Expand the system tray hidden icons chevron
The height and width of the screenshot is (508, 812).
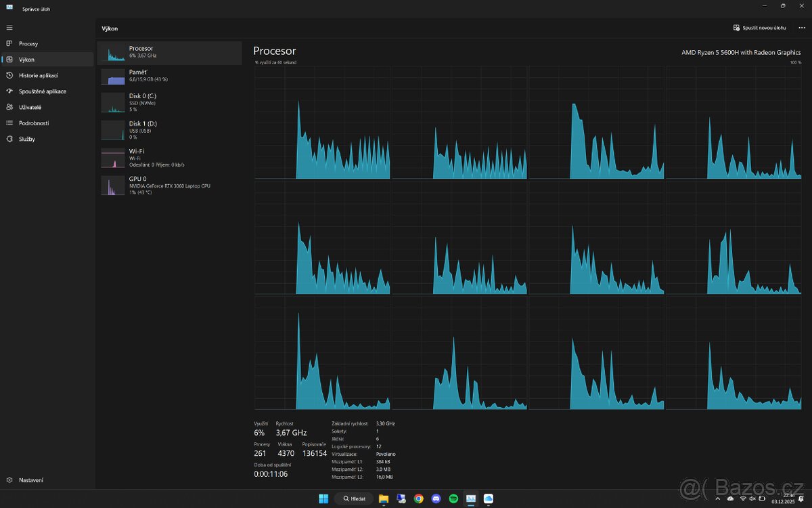point(718,499)
